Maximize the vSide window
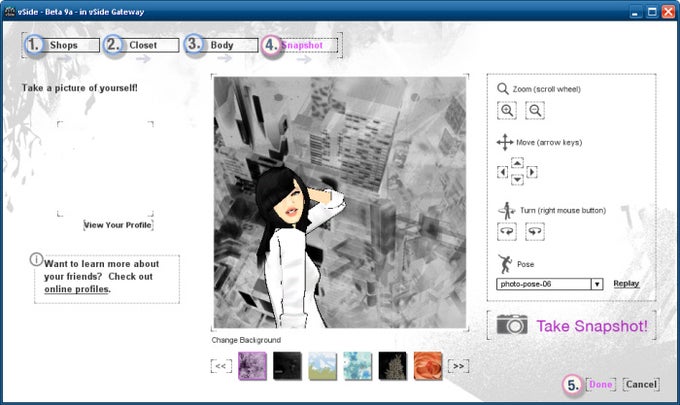Screen dimensions: 680x405 [652, 12]
